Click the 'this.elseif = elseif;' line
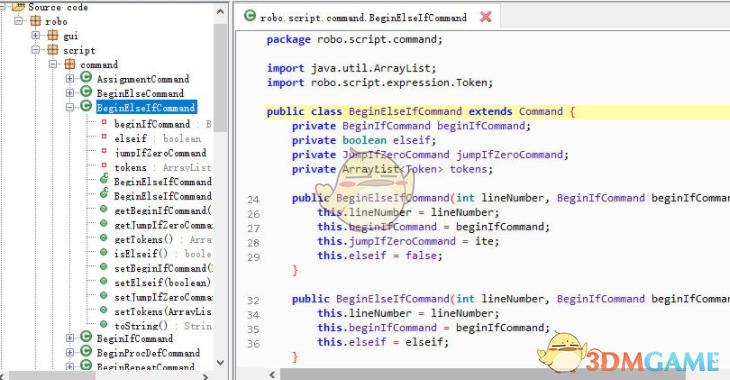This screenshot has width=730, height=380. [383, 342]
